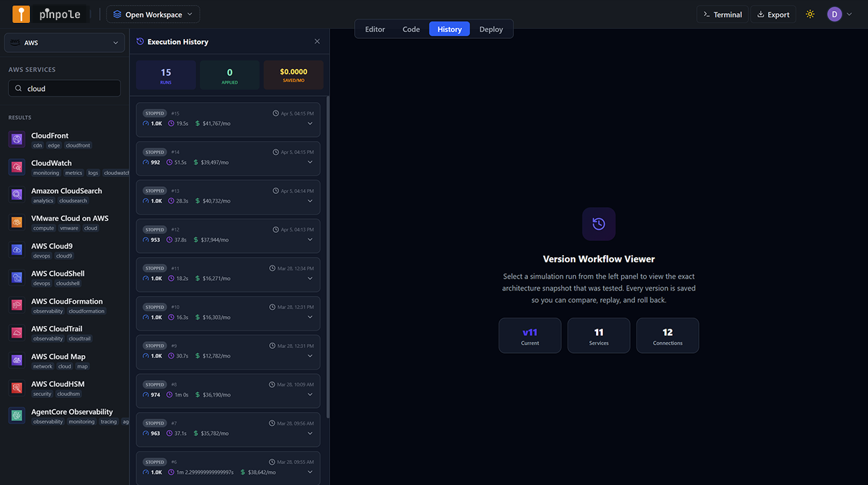
Task: Expand the run #12 entry
Action: pos(310,238)
